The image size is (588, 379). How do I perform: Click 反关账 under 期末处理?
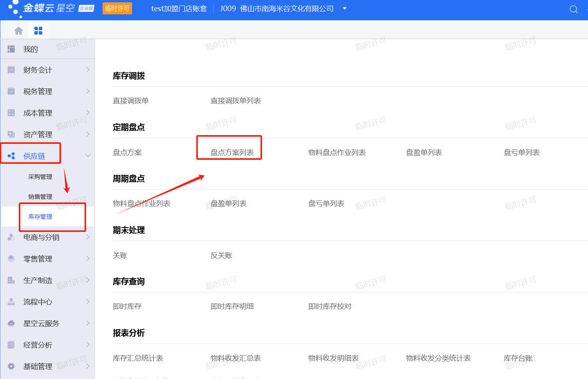pos(221,255)
